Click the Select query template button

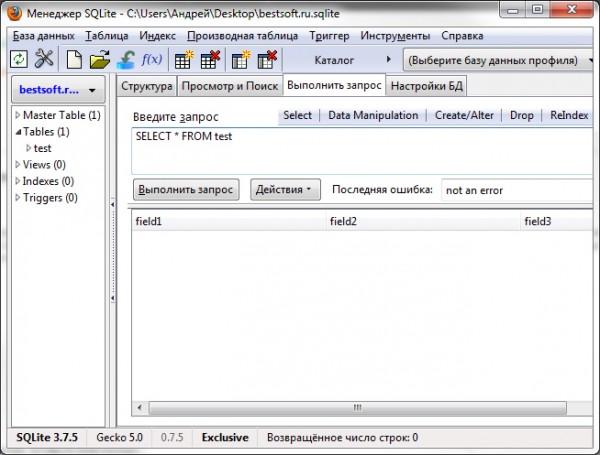[x=297, y=115]
